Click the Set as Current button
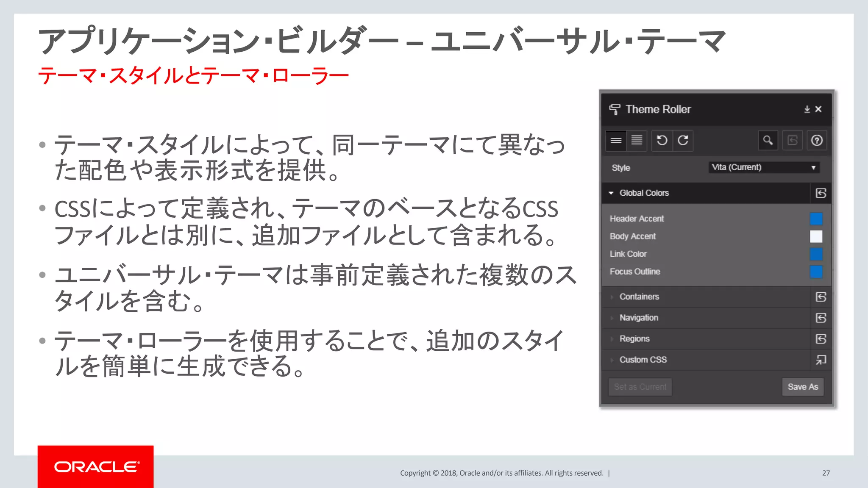Screen dimensions: 868x488 pos(640,387)
